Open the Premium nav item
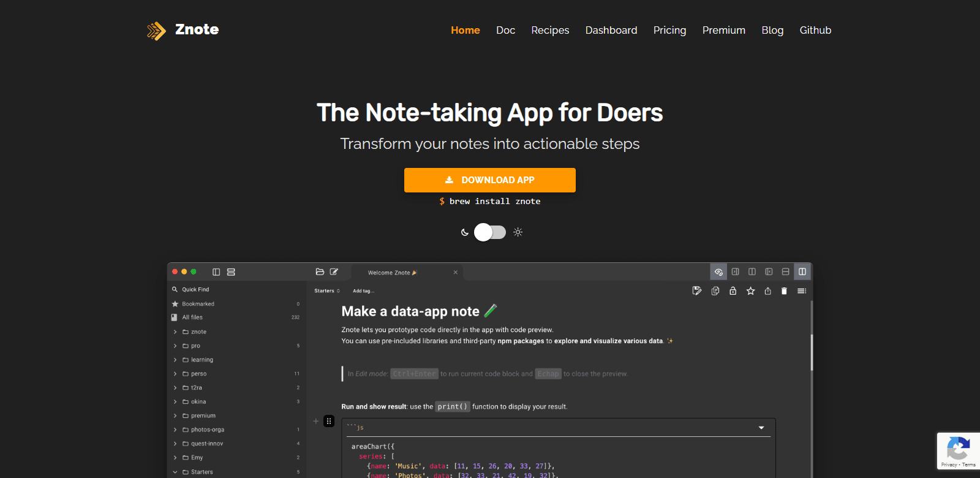The height and width of the screenshot is (478, 980). [x=724, y=30]
